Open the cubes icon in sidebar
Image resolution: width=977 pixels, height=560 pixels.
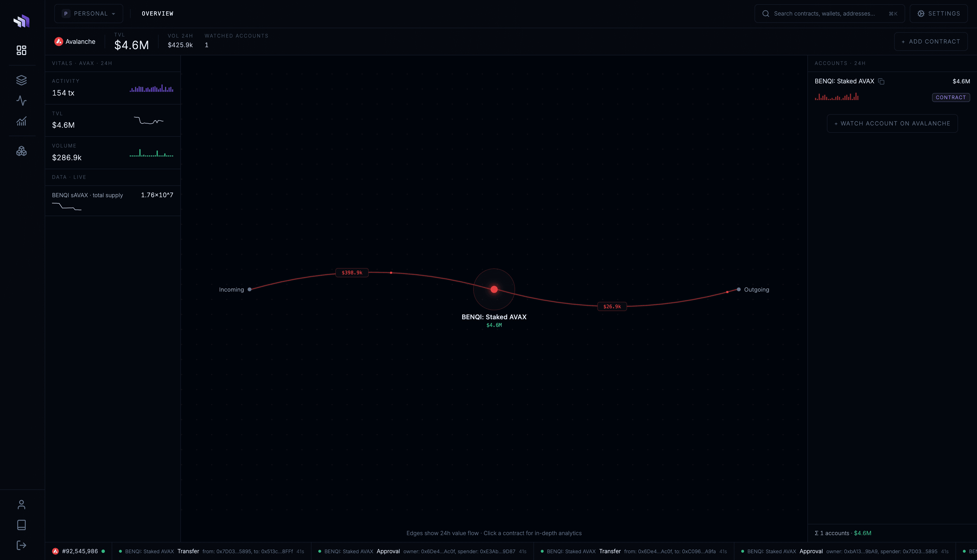pyautogui.click(x=21, y=151)
